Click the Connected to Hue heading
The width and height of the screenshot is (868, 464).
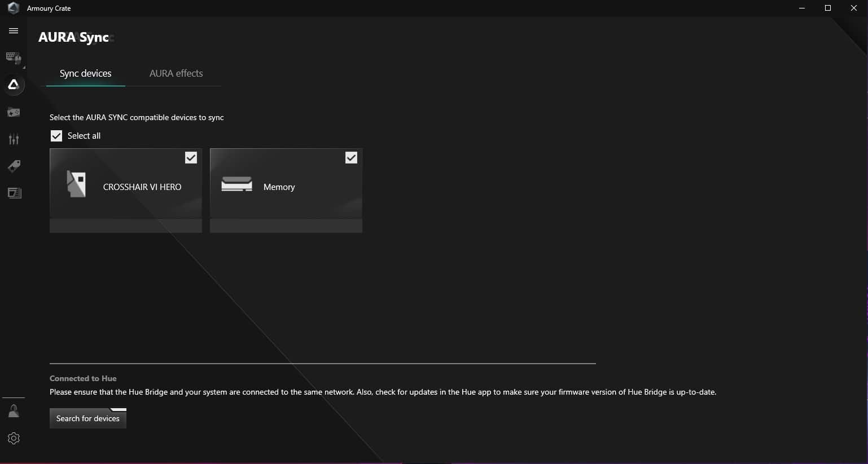click(83, 378)
